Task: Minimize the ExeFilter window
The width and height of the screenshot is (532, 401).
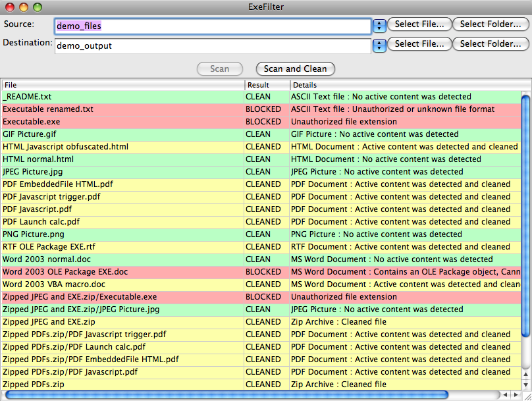Action: tap(24, 7)
